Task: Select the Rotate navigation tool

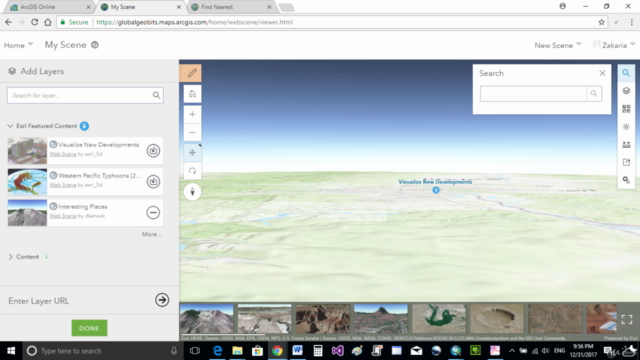Action: tap(192, 171)
